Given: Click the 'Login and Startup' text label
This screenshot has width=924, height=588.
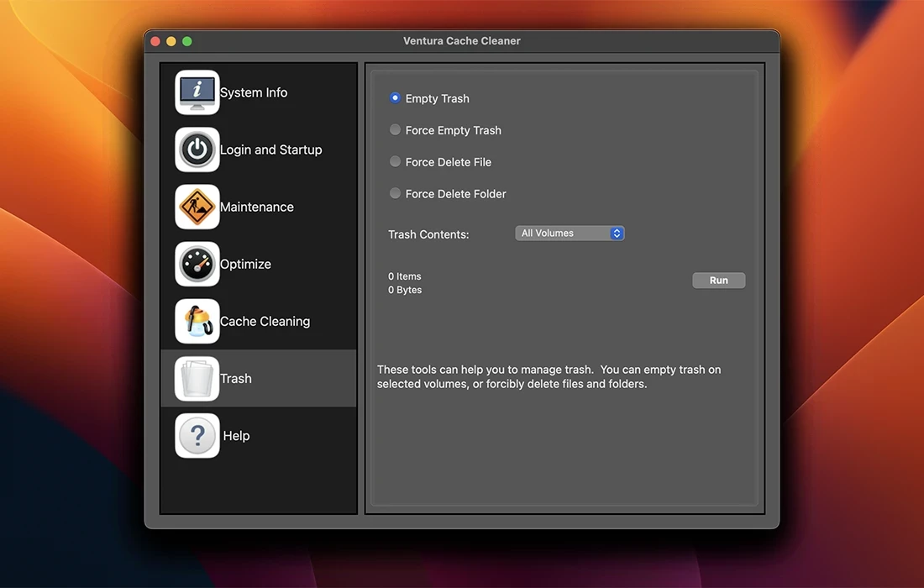Looking at the screenshot, I should tap(271, 150).
